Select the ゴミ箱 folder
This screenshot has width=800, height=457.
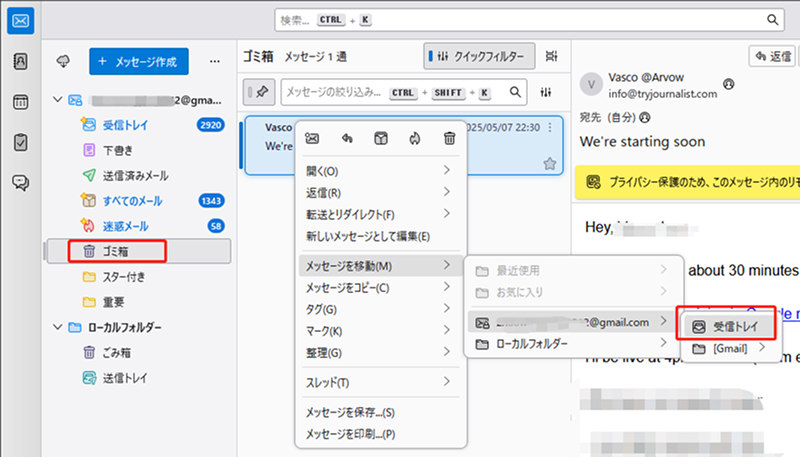point(138,251)
